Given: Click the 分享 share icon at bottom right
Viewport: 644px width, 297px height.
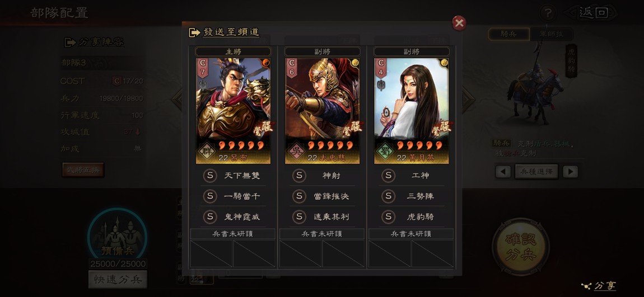Looking at the screenshot, I should [586, 285].
